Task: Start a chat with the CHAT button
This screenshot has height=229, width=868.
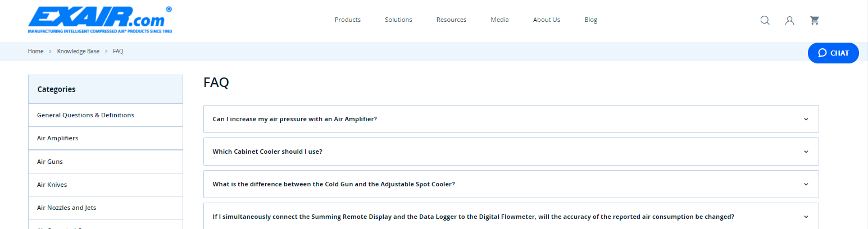Action: pos(833,53)
